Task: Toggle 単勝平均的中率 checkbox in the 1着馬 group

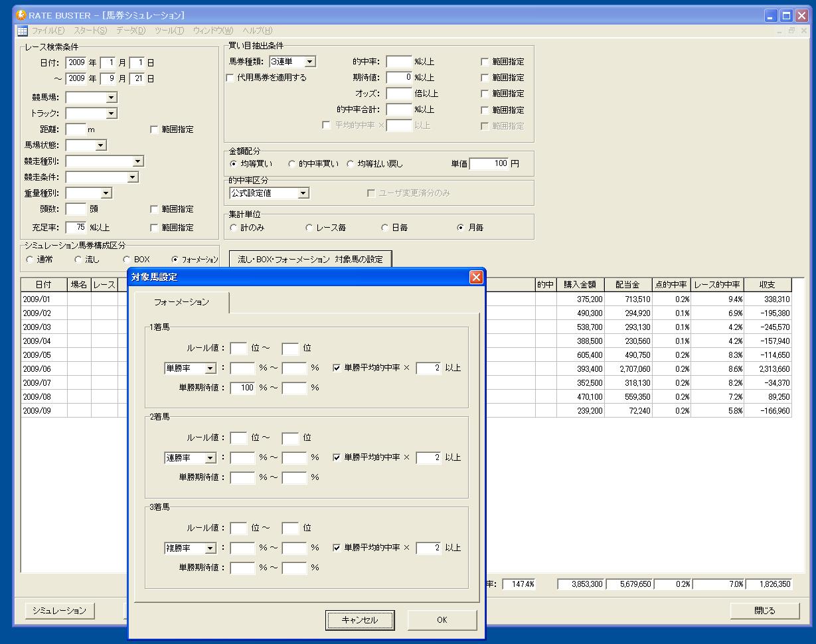Action: 337,368
